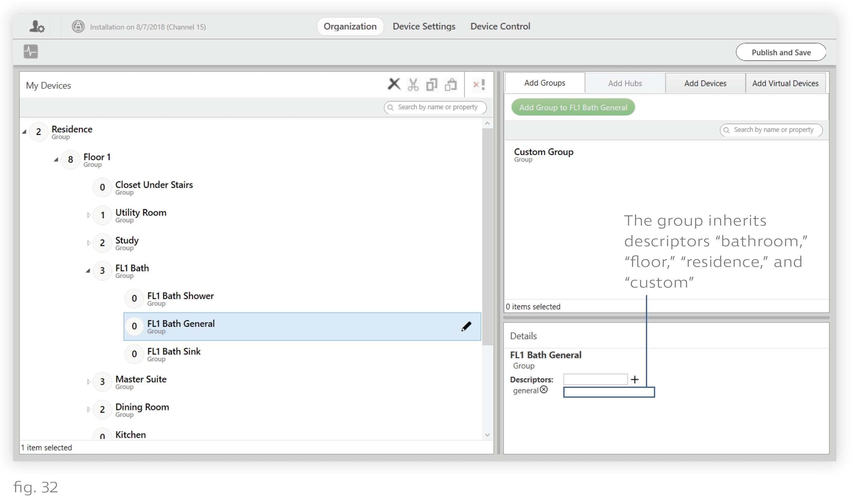Screen dimensions: 853x504
Task: Click the delete/remove icon in My Devices toolbar
Action: coord(394,85)
